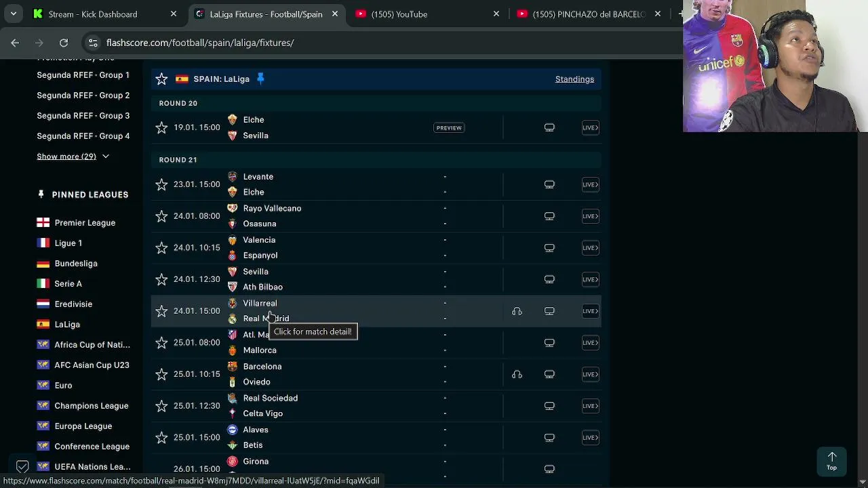This screenshot has width=868, height=488.
Task: Star the Barcelona vs Oviedo fixture
Action: coord(161,374)
